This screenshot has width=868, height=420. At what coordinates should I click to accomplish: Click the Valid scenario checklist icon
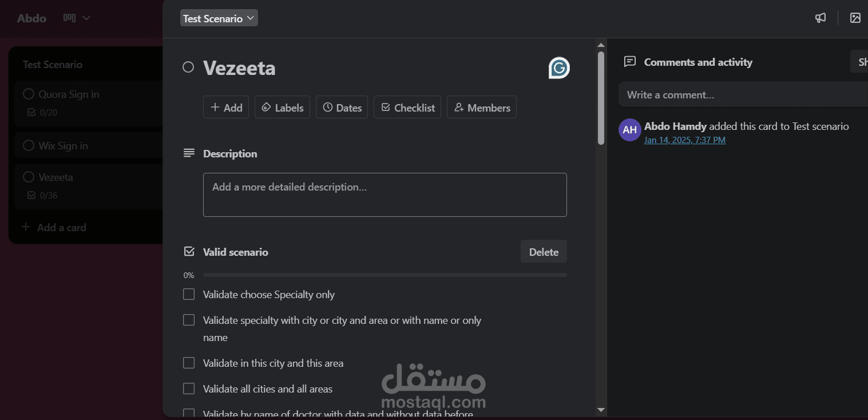point(189,252)
